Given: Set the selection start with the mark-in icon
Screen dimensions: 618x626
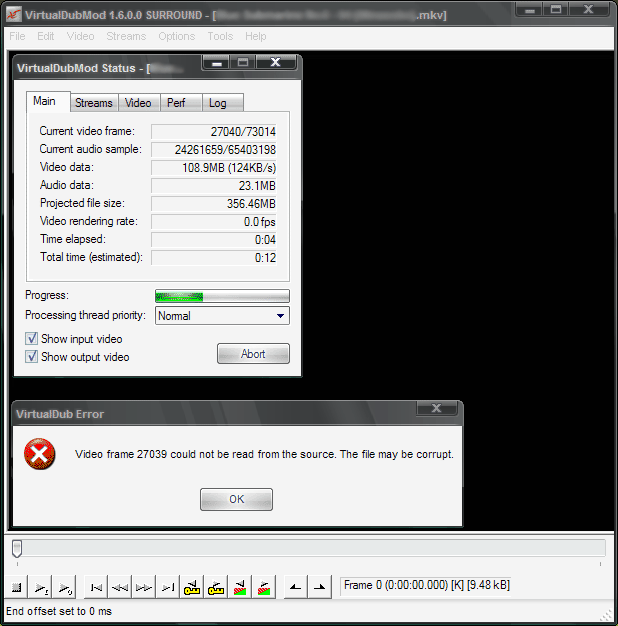Looking at the screenshot, I should pyautogui.click(x=295, y=587).
